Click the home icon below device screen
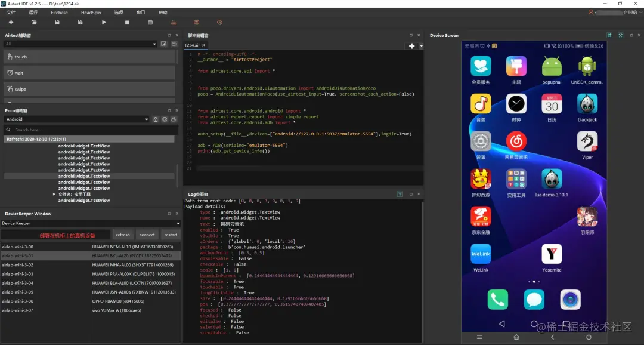 tap(516, 337)
